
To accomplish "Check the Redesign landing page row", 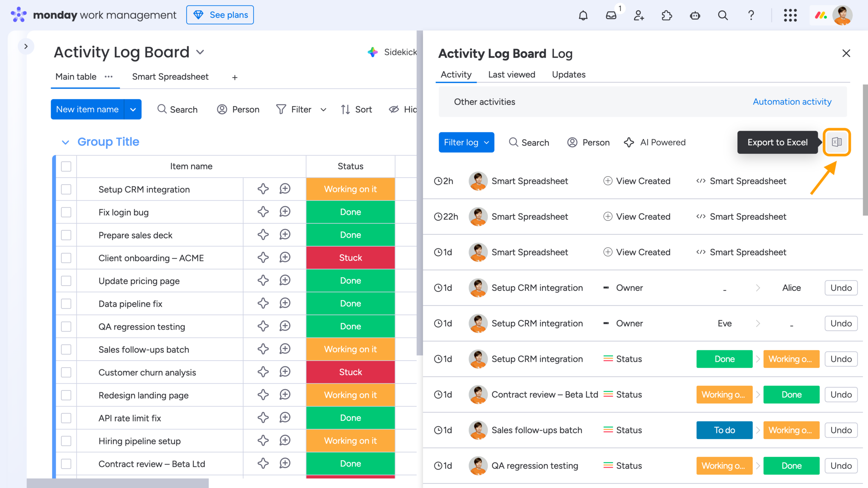I will 66,395.
